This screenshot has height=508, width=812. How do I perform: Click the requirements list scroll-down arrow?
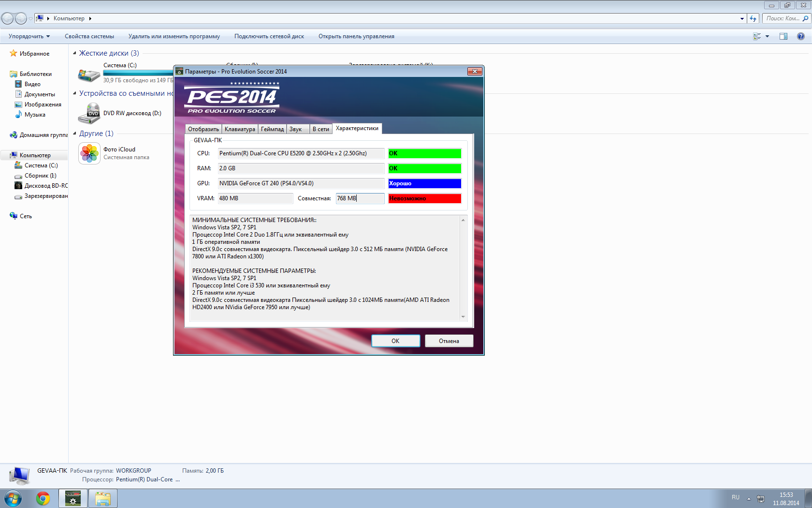(x=463, y=317)
